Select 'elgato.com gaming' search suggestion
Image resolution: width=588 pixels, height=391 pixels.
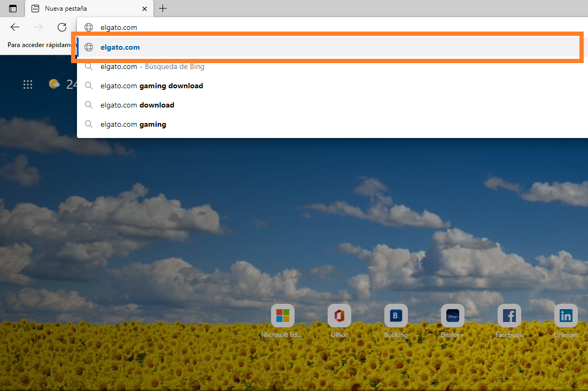[x=133, y=124]
